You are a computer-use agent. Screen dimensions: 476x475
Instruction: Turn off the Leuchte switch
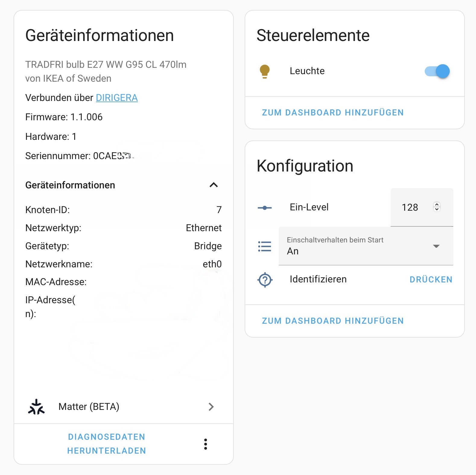[437, 71]
